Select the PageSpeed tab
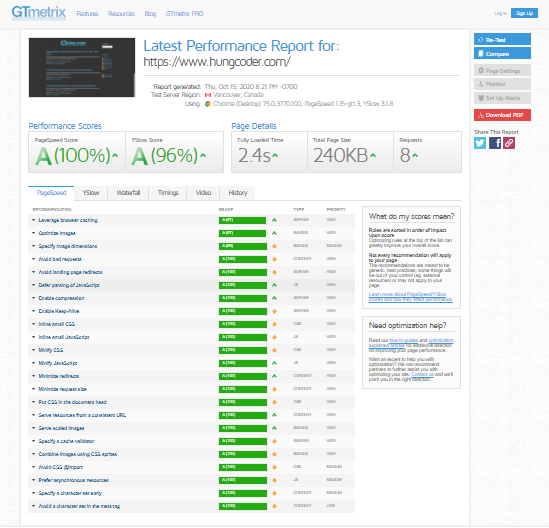Viewport: 549px width, 528px height. pyautogui.click(x=51, y=193)
